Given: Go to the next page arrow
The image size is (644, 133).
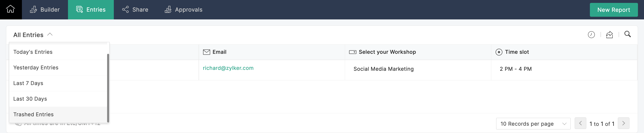Looking at the screenshot, I should pos(623,123).
